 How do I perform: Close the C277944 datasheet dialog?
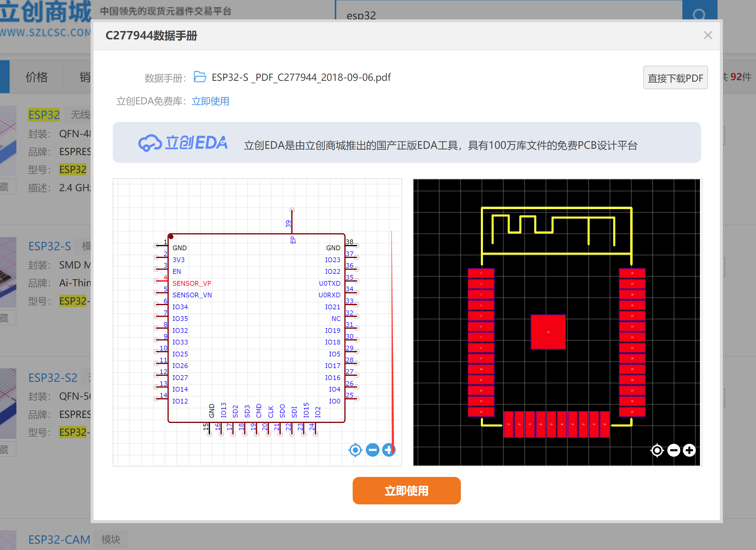[x=708, y=35]
